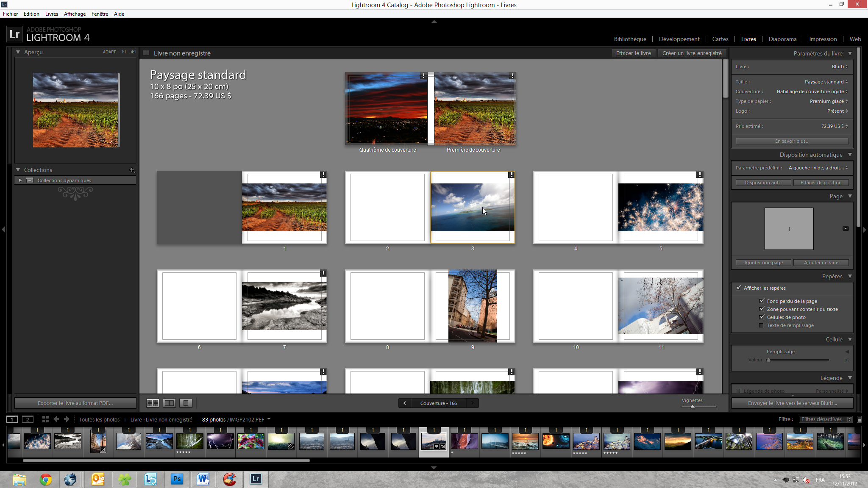Click Disposition auto button
868x488 pixels.
point(763,183)
